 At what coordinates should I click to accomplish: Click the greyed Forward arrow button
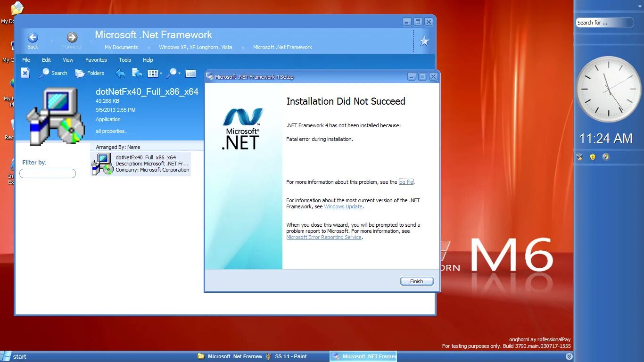tap(72, 38)
